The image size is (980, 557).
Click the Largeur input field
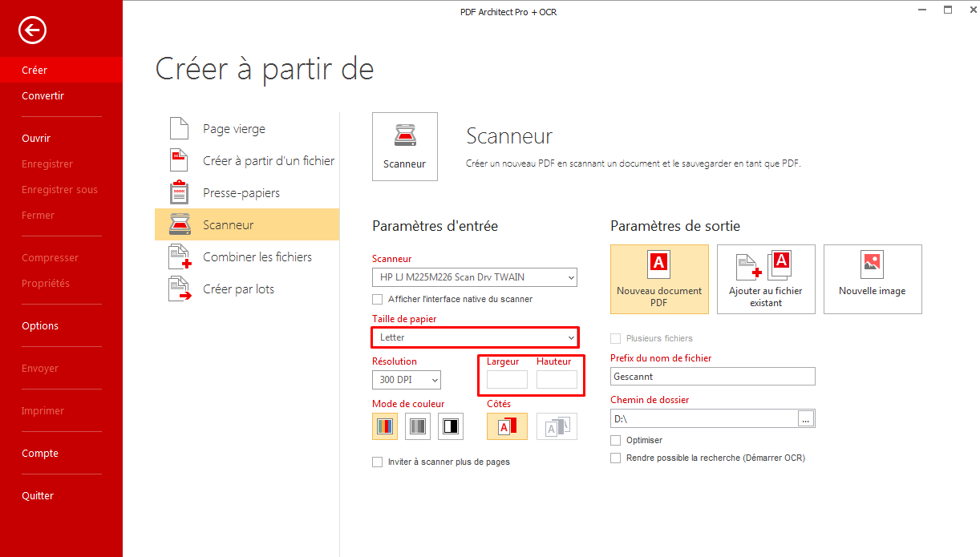(x=507, y=380)
